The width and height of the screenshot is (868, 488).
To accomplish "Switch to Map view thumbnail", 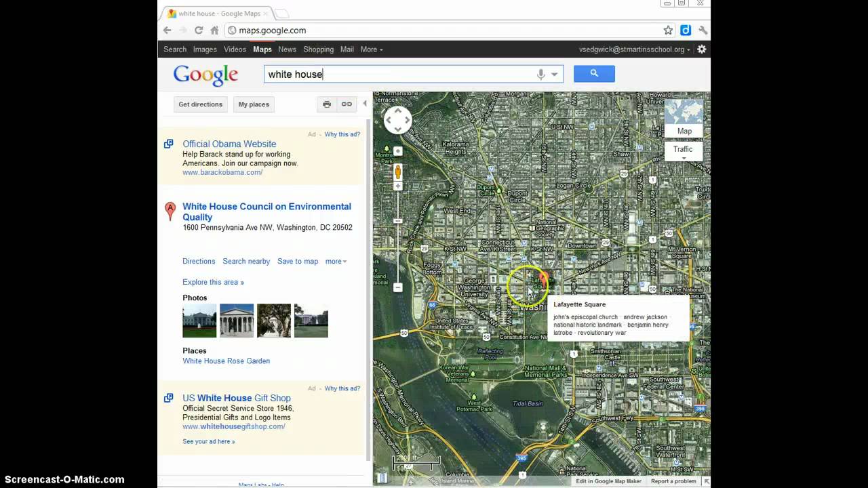I will click(684, 119).
